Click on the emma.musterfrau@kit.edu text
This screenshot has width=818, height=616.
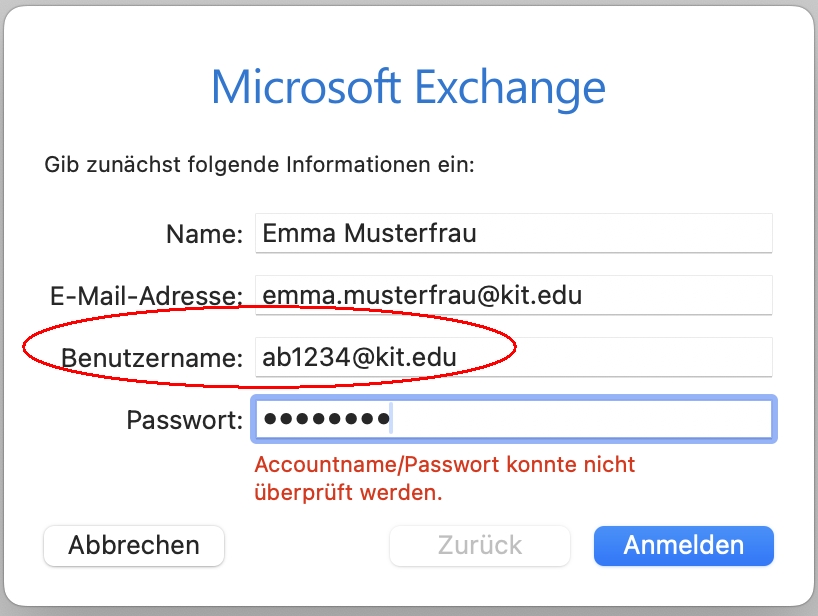tap(421, 295)
